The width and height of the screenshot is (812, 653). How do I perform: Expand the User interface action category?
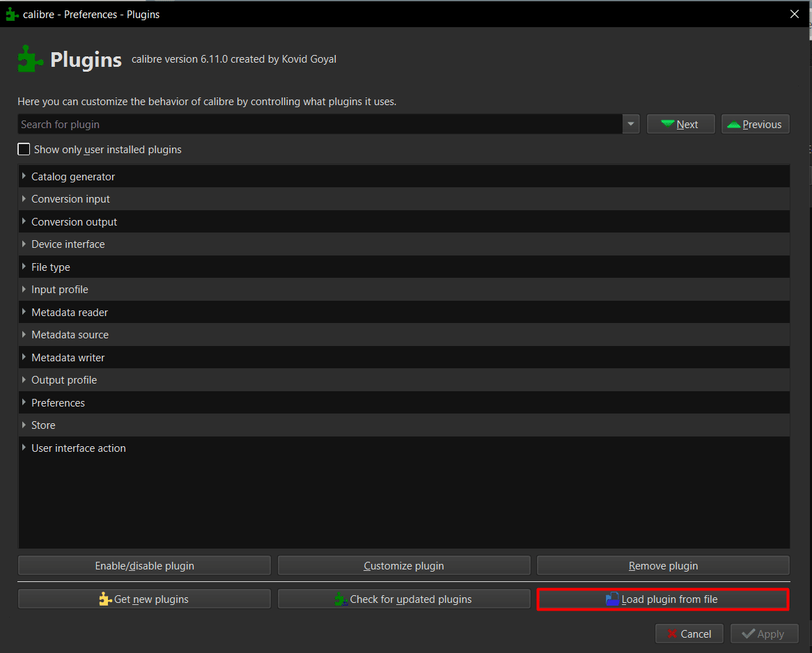pyautogui.click(x=24, y=448)
